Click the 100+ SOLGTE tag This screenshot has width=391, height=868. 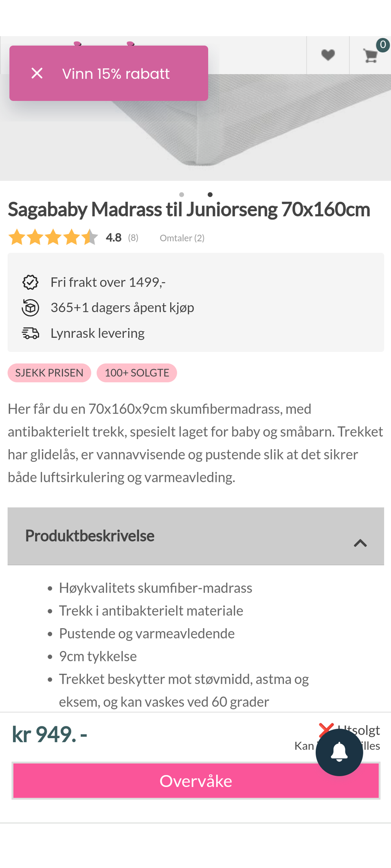(137, 373)
